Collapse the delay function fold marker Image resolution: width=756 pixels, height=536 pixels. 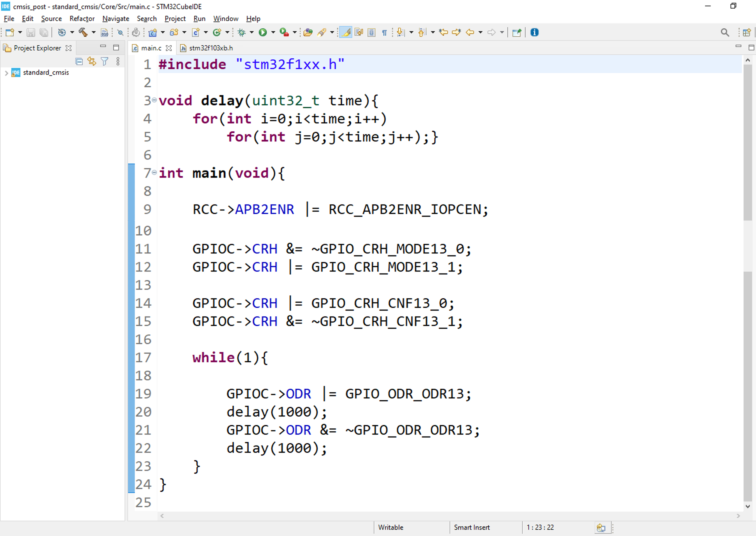(154, 100)
